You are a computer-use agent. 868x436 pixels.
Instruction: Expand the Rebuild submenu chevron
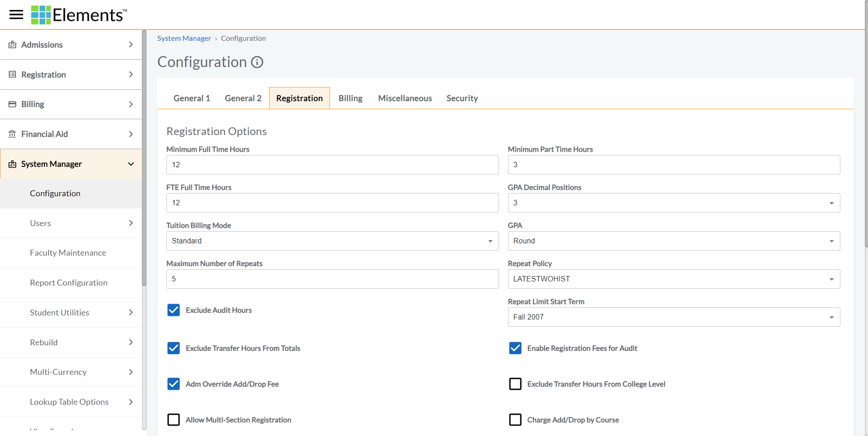pos(131,342)
